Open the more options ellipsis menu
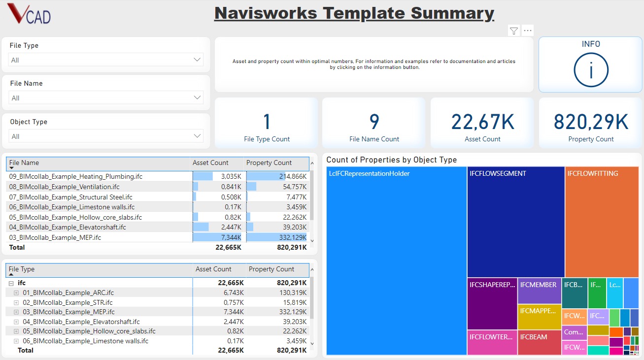 tap(528, 31)
